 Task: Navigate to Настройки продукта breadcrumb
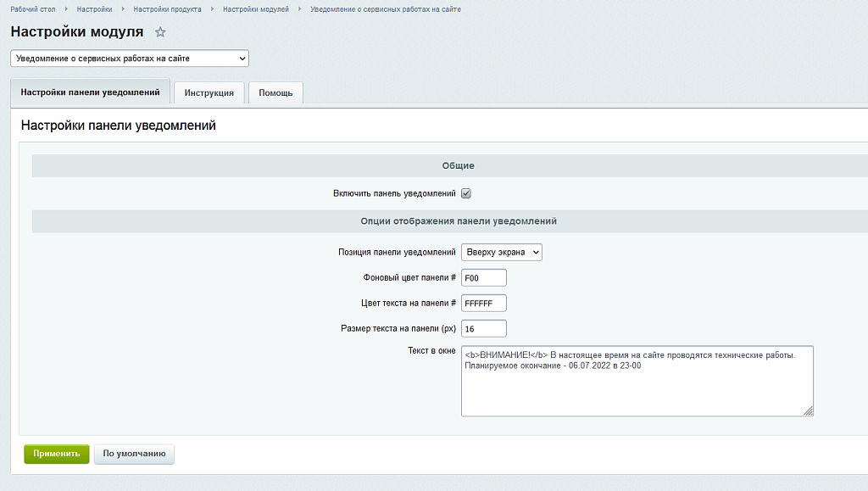tap(167, 8)
